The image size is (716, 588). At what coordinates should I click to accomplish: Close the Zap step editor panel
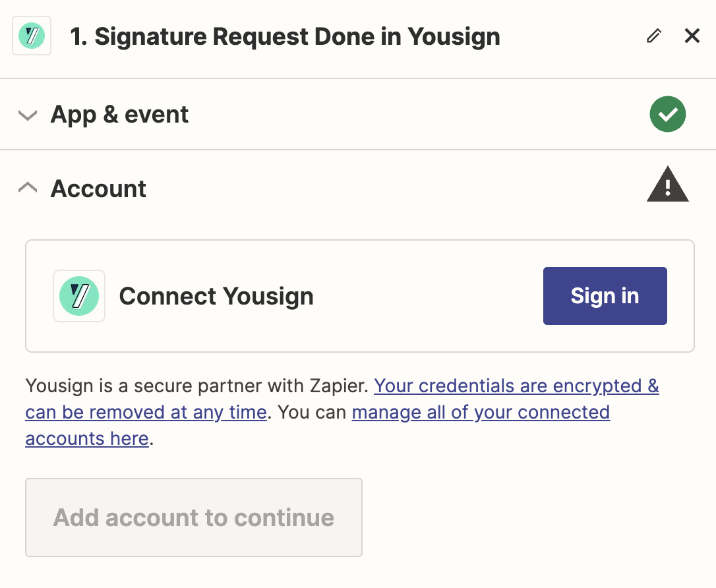(x=692, y=36)
